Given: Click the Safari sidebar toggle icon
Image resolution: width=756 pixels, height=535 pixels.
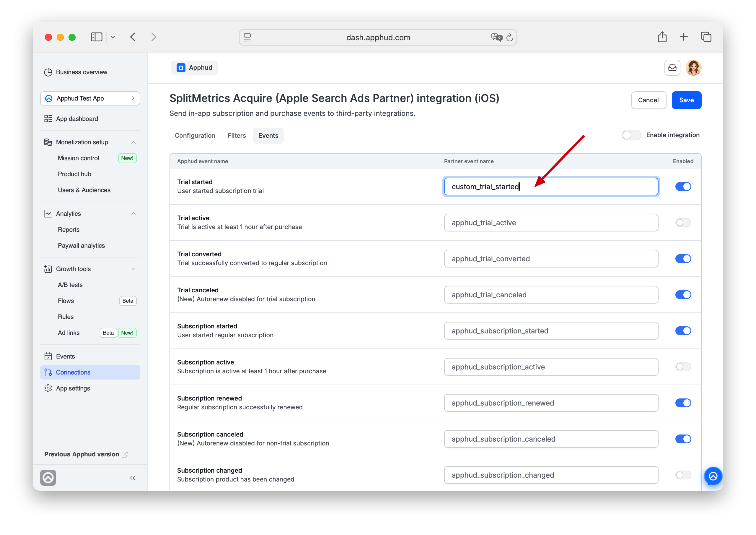Looking at the screenshot, I should pos(97,37).
